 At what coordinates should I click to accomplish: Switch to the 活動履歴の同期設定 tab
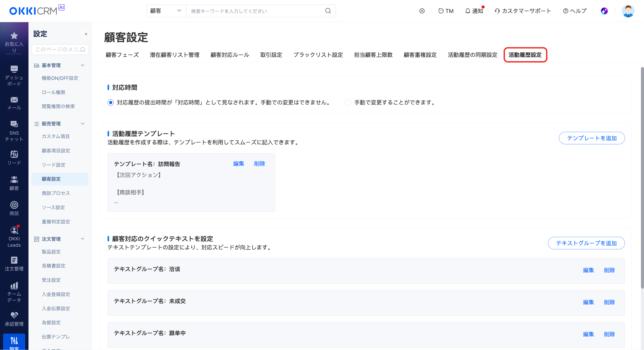[x=472, y=55]
